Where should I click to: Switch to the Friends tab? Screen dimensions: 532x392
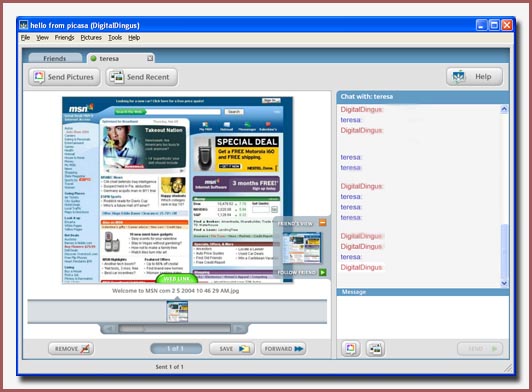55,58
